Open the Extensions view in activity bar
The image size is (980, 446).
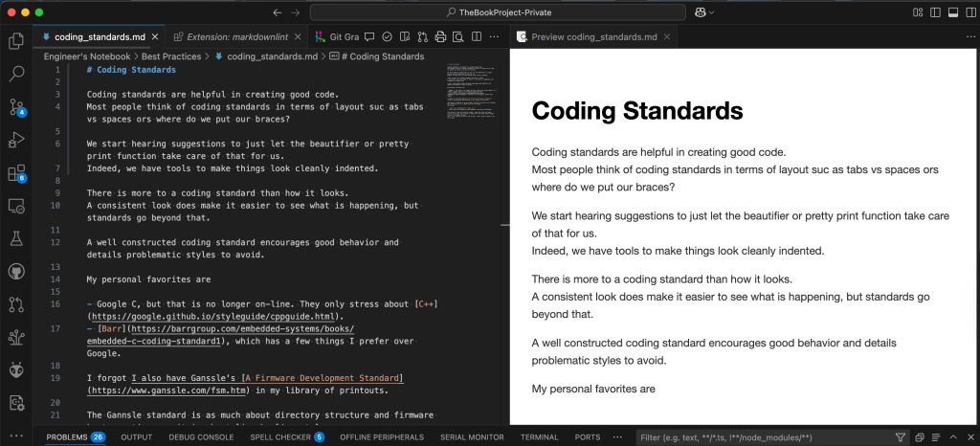coord(16,173)
